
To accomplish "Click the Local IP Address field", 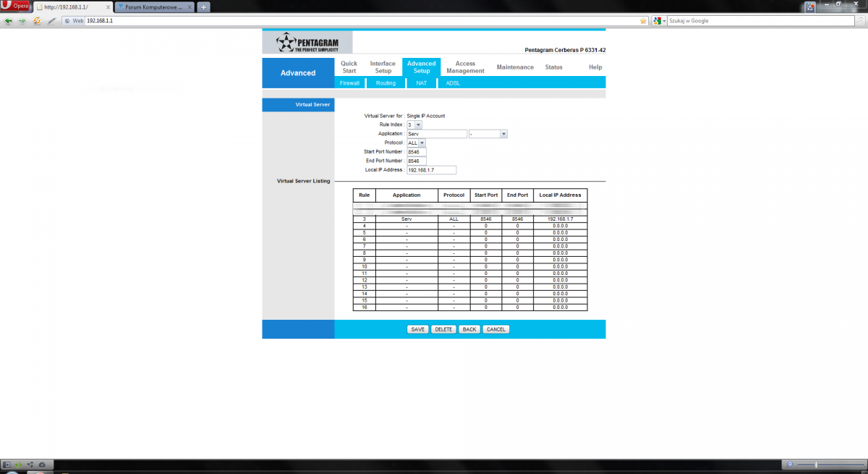I will [x=431, y=170].
